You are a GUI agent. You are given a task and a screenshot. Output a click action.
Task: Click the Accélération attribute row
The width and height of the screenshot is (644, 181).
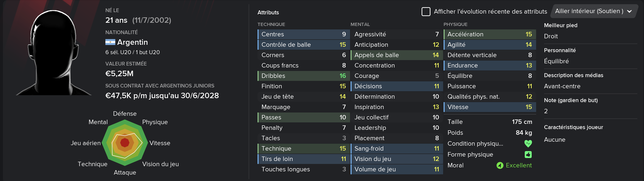[x=490, y=34]
